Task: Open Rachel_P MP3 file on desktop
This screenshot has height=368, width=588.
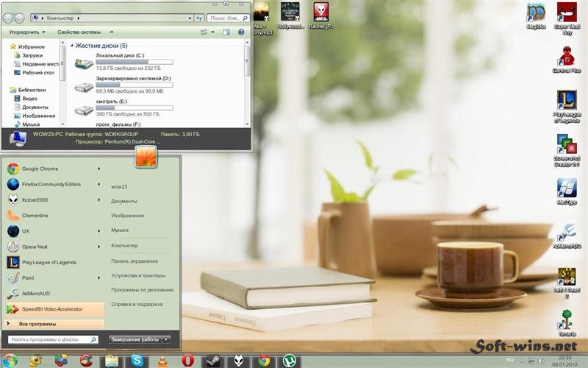Action: coord(321,15)
